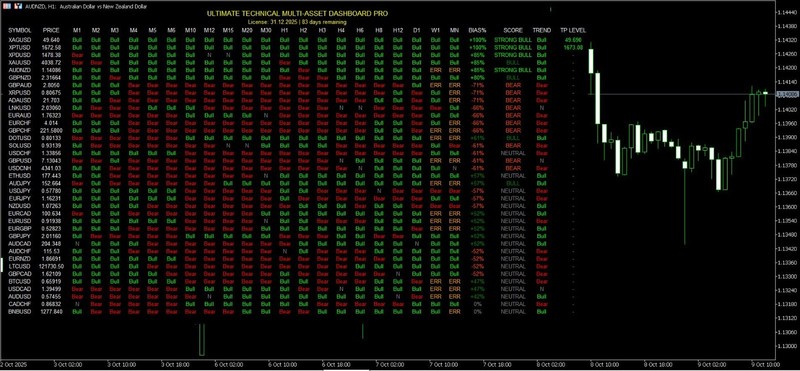Click the H1 timeframe column header
The height and width of the screenshot is (371, 800).
click(285, 31)
